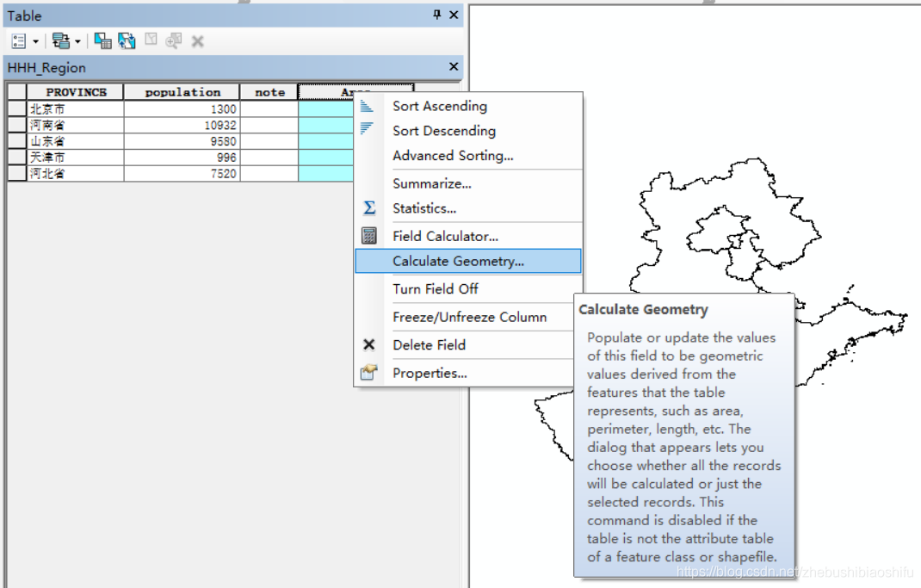The height and width of the screenshot is (588, 921).
Task: Open the Advanced Sorting dialog
Action: pos(454,155)
